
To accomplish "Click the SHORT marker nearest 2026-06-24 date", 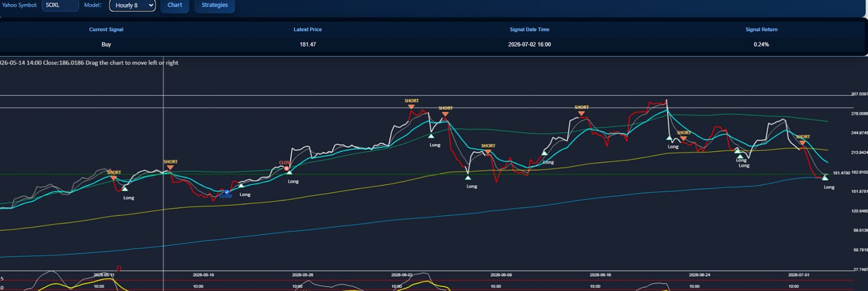I will (684, 135).
